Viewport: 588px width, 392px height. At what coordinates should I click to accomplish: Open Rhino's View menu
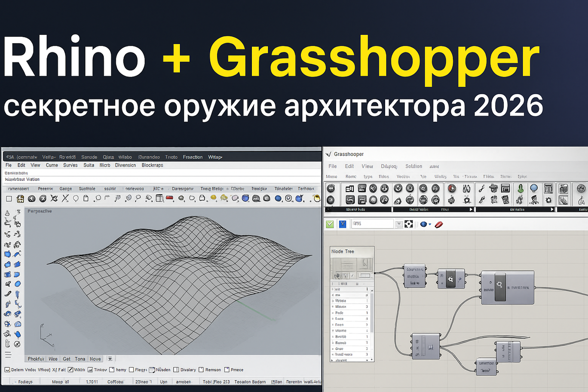35,165
